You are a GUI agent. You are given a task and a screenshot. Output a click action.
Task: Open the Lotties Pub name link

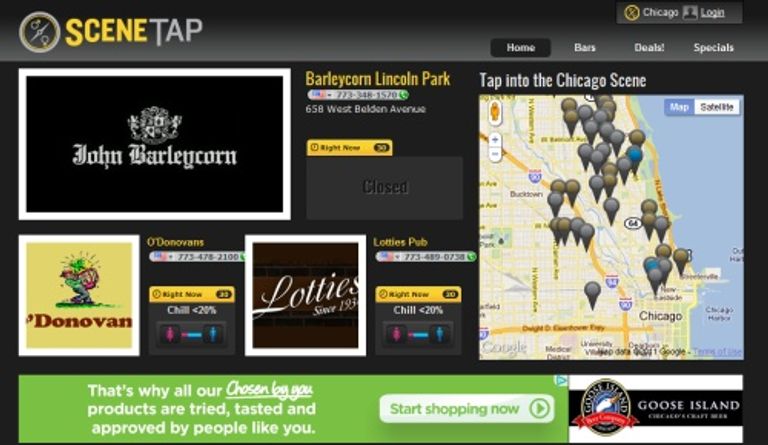click(400, 242)
